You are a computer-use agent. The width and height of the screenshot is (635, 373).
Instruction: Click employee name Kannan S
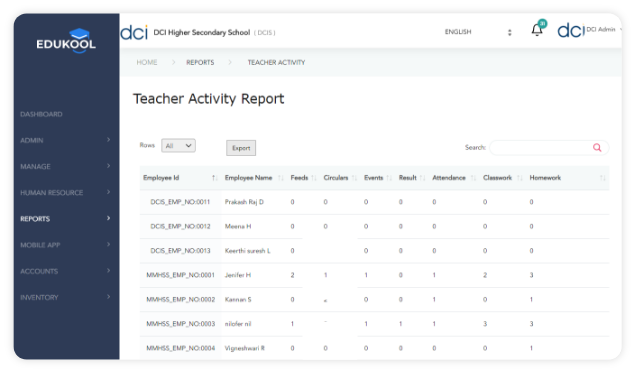238,299
